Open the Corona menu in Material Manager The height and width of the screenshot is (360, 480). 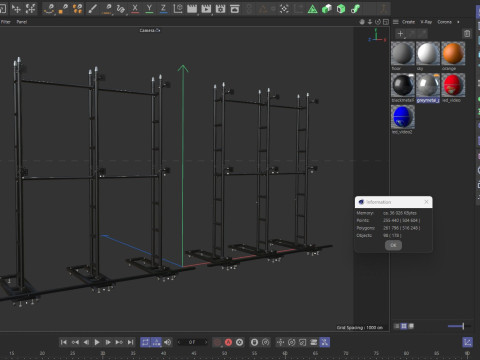pyautogui.click(x=444, y=22)
